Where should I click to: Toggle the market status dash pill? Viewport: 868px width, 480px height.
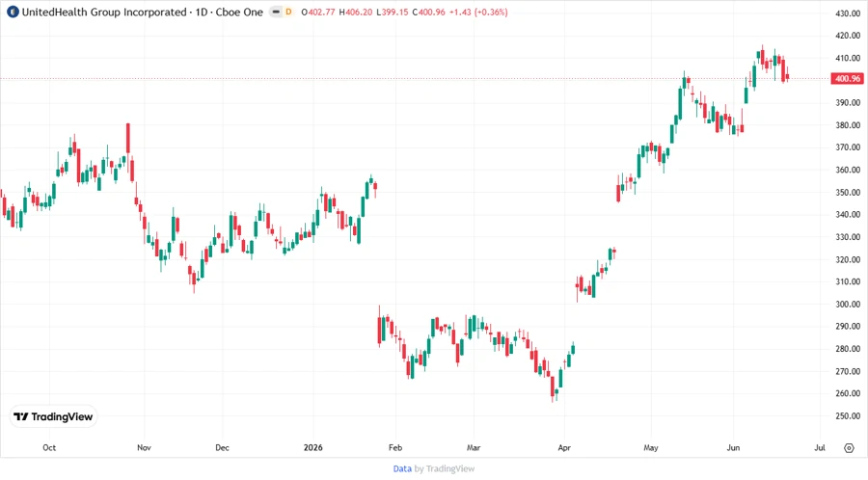click(276, 13)
